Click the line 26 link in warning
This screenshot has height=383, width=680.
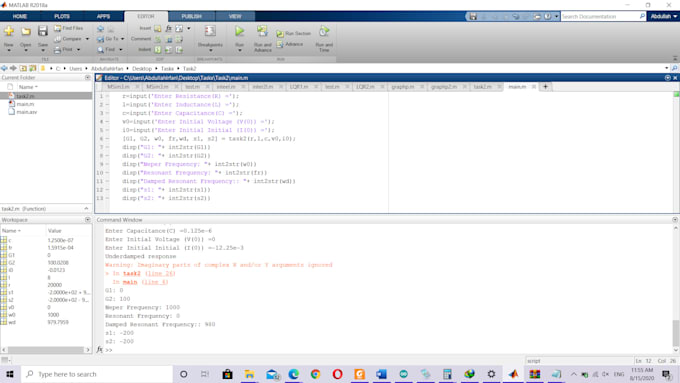pyautogui.click(x=160, y=273)
